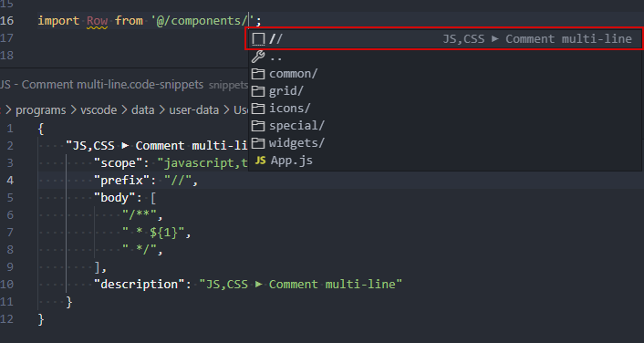Click folder icon next to icons/

(x=258, y=108)
